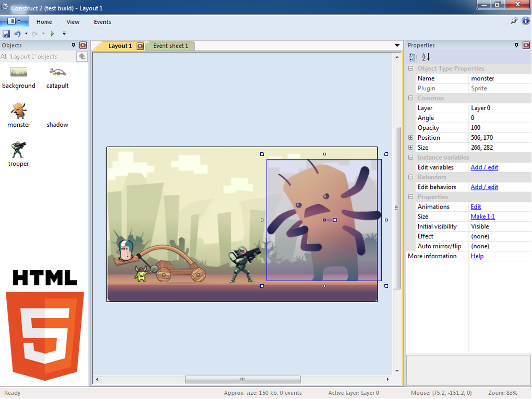The image size is (532, 399).
Task: Open the Events ribbon tab
Action: [x=102, y=22]
